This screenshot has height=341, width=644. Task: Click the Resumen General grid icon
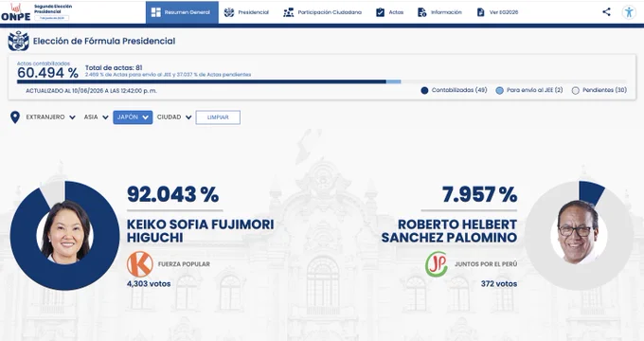point(156,12)
